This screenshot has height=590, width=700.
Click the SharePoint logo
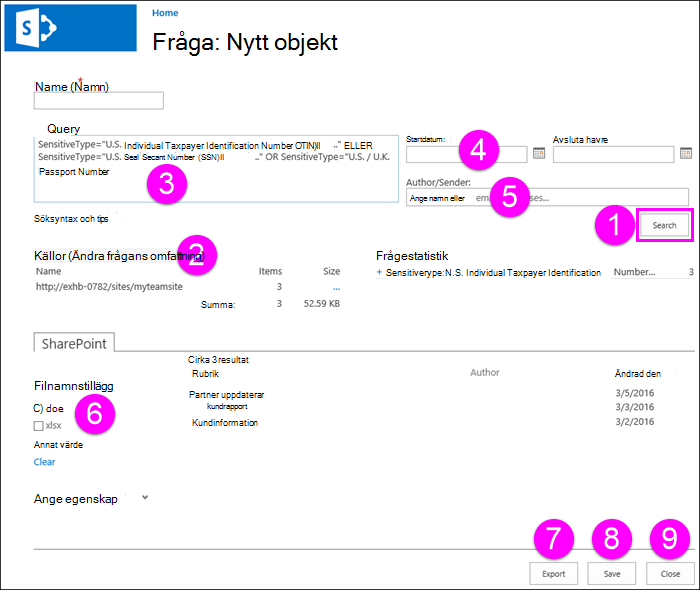click(71, 28)
